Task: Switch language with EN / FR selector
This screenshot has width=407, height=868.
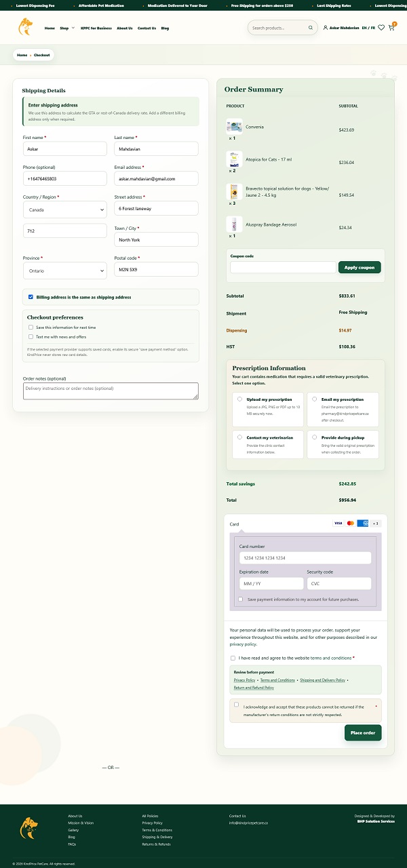Action: 368,28
